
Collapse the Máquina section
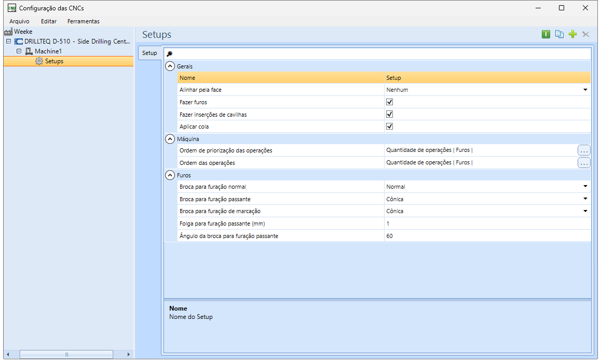click(170, 139)
